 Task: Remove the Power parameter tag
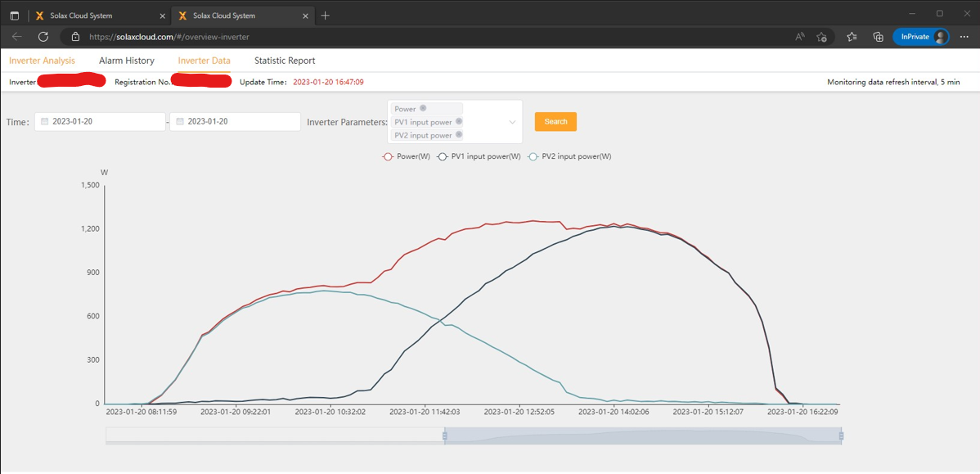[423, 108]
